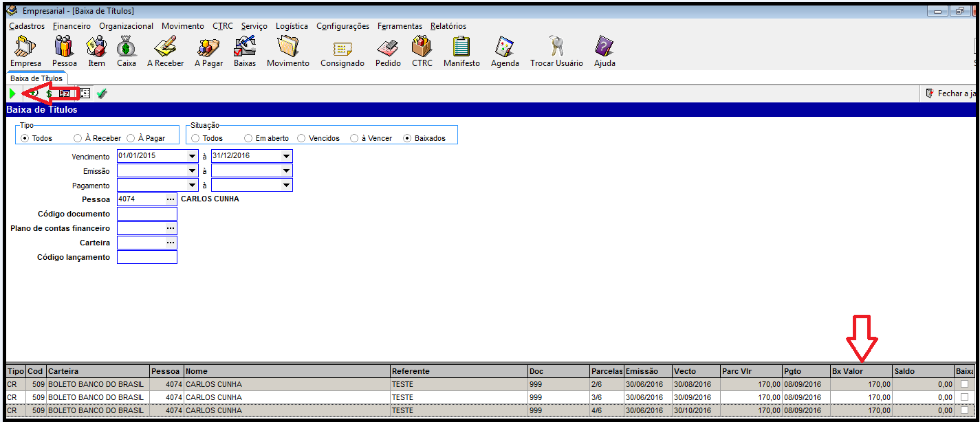Viewport: 980px width, 422px height.
Task: Click the Fechar a janela button
Action: pos(951,93)
